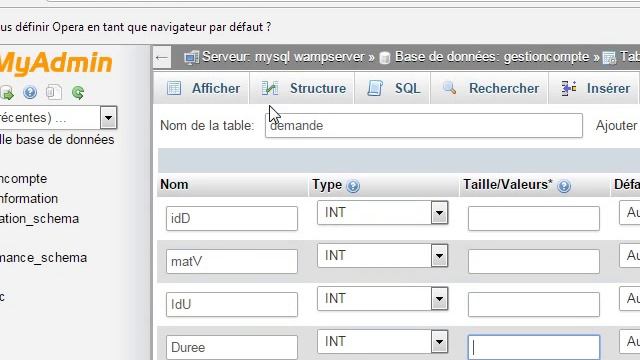Click the idD column name field
This screenshot has width=640, height=360.
232,218
